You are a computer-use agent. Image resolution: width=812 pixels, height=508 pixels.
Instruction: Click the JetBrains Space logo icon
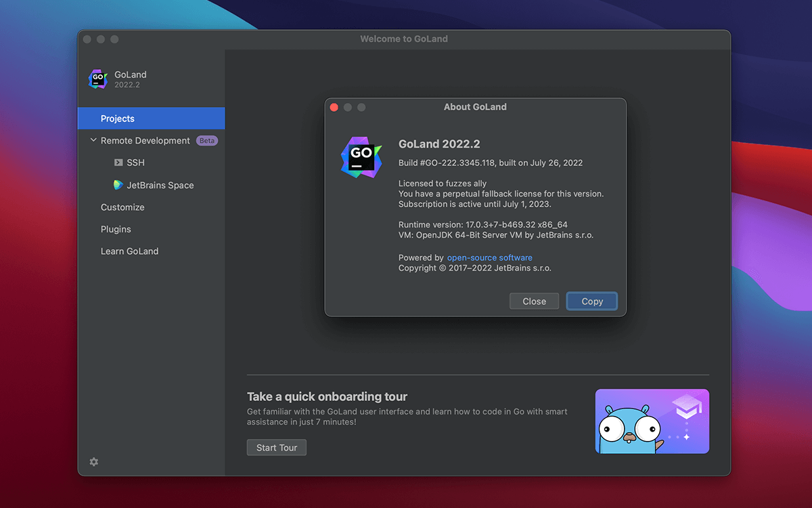(x=118, y=185)
